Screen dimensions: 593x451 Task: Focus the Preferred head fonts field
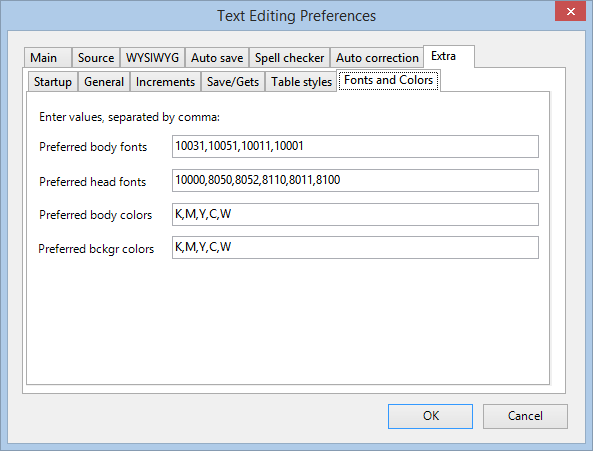point(355,180)
